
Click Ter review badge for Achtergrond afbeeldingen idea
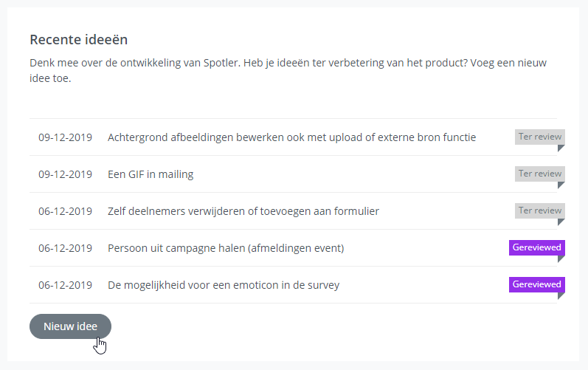(539, 137)
